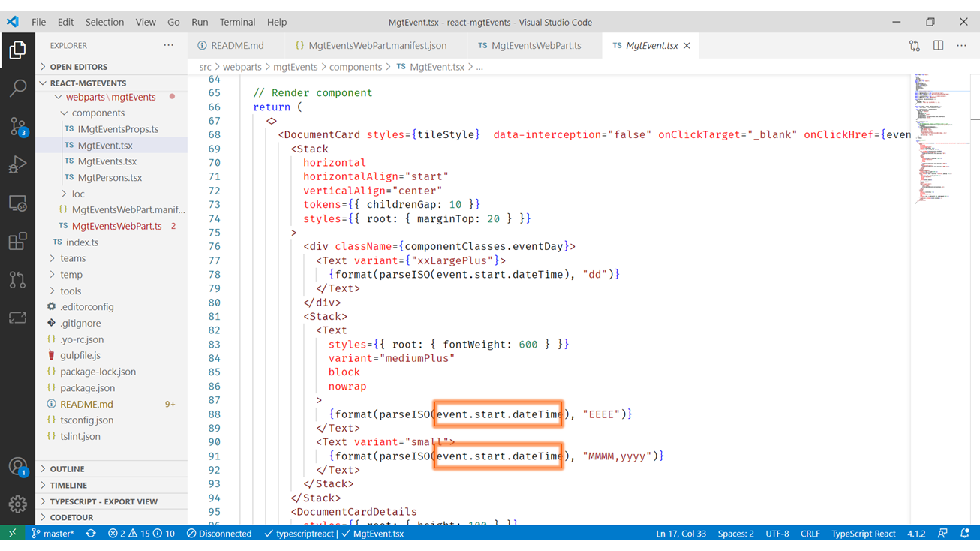
Task: Open notifications bell in status bar
Action: pos(965,534)
